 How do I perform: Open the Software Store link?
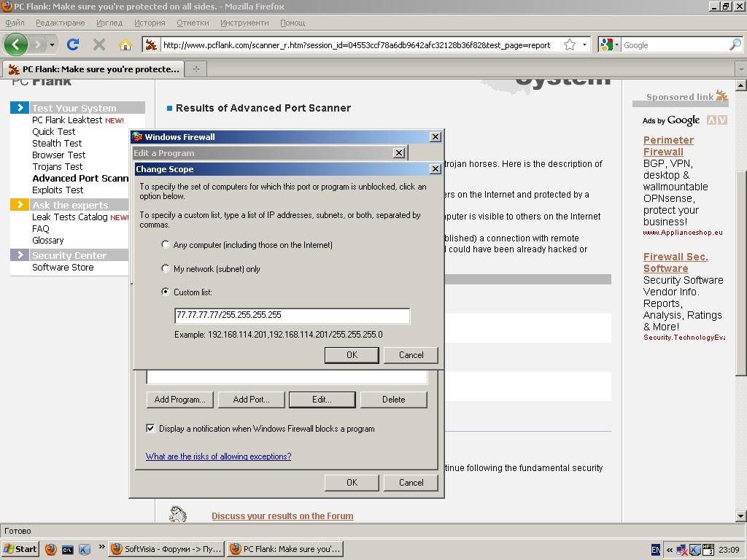tap(63, 267)
